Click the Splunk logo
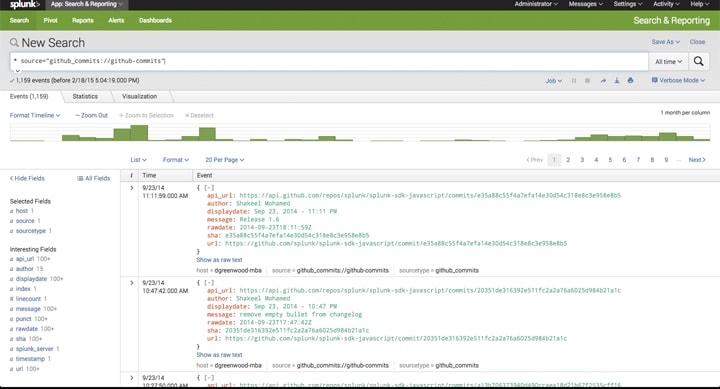Image resolution: width=720 pixels, height=389 pixels. click(24, 5)
